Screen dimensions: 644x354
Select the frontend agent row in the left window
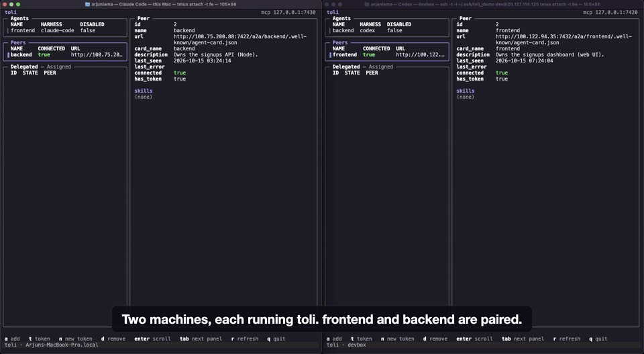[66, 30]
